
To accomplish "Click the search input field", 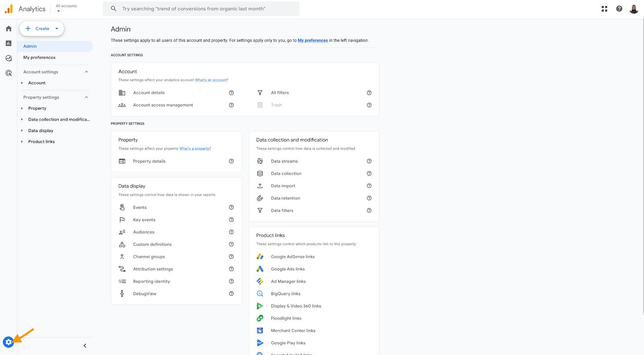I will point(201,8).
